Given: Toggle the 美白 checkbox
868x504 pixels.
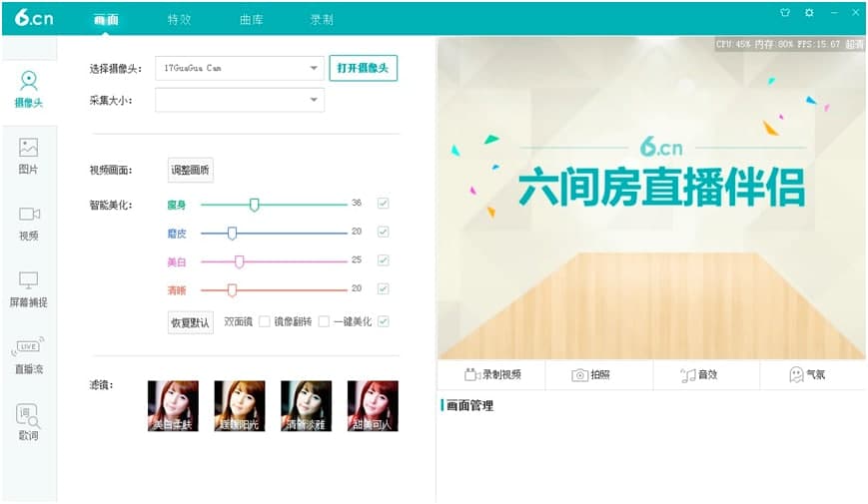Looking at the screenshot, I should [x=384, y=260].
